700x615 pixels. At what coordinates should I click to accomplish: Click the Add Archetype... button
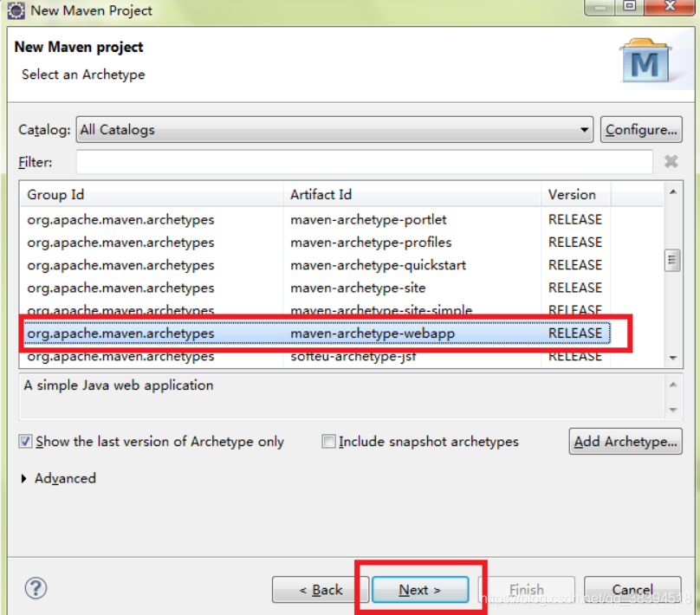pyautogui.click(x=625, y=442)
